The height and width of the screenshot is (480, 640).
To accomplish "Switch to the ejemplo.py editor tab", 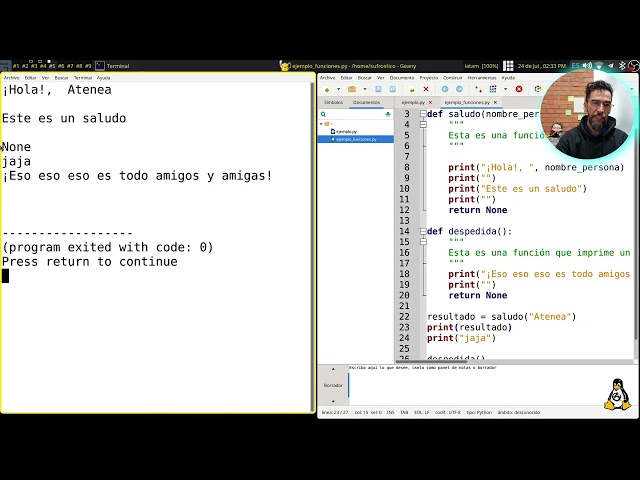I will point(413,102).
